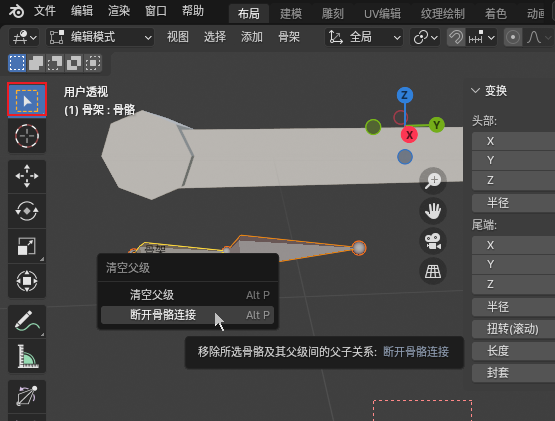Click the 封套 field
The image size is (555, 421).
click(513, 373)
